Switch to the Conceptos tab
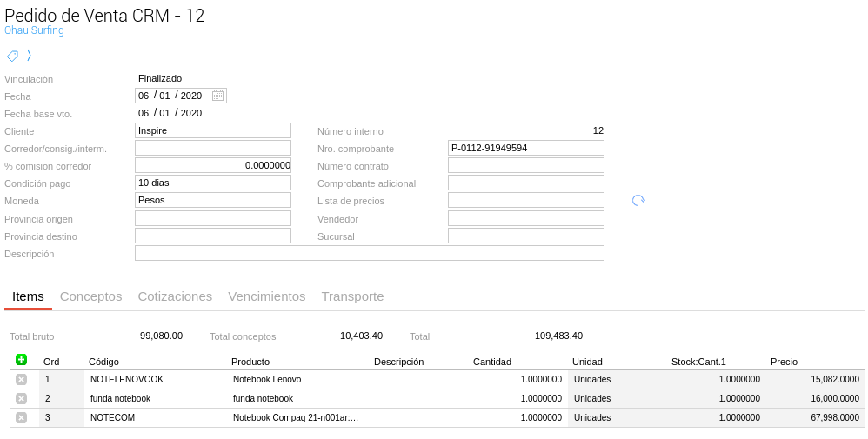 point(90,296)
